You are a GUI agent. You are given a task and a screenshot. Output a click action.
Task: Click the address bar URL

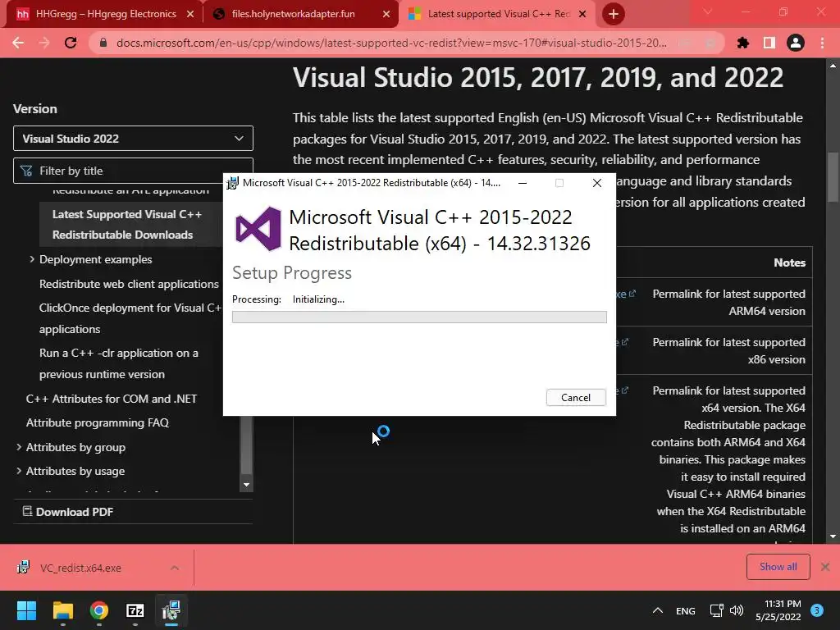pyautogui.click(x=391, y=43)
